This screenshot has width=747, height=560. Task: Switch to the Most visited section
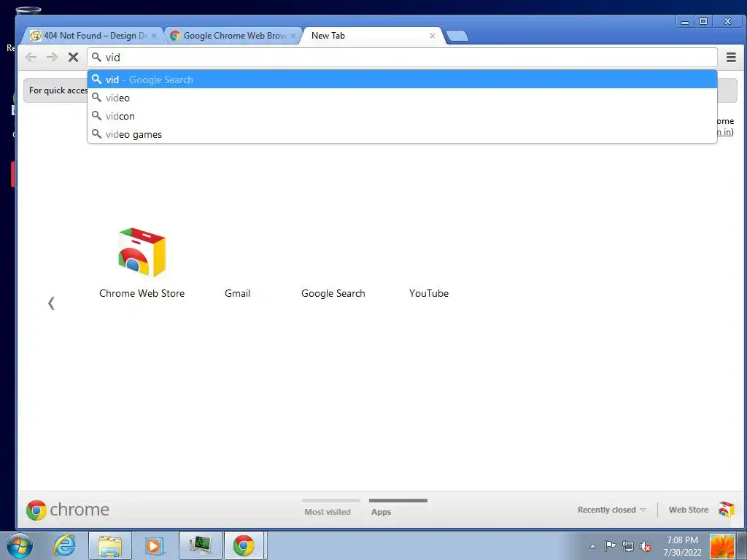(x=328, y=512)
